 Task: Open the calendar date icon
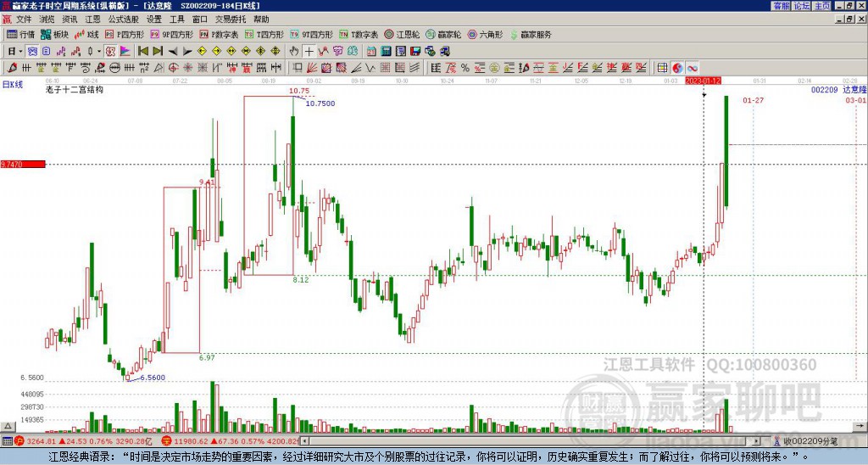pyautogui.click(x=371, y=51)
